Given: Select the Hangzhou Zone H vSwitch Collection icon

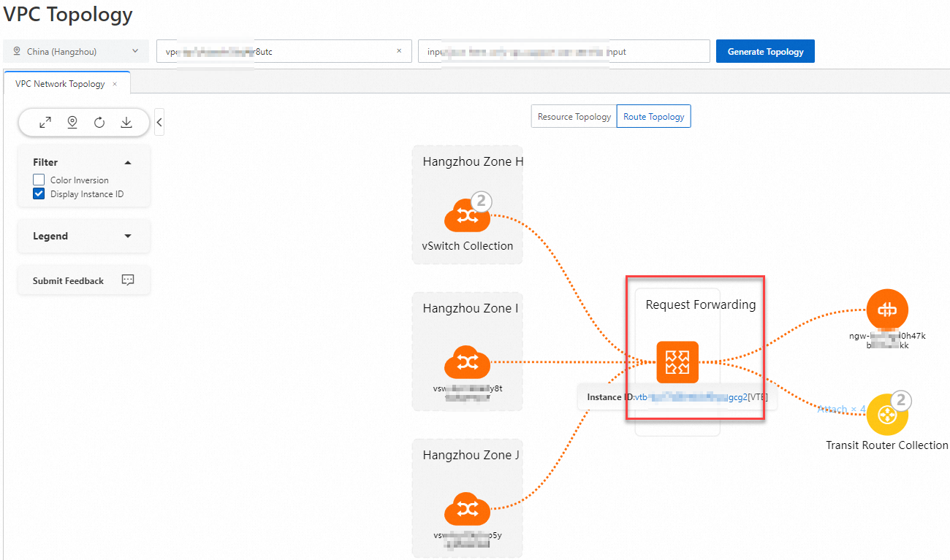Looking at the screenshot, I should [467, 215].
